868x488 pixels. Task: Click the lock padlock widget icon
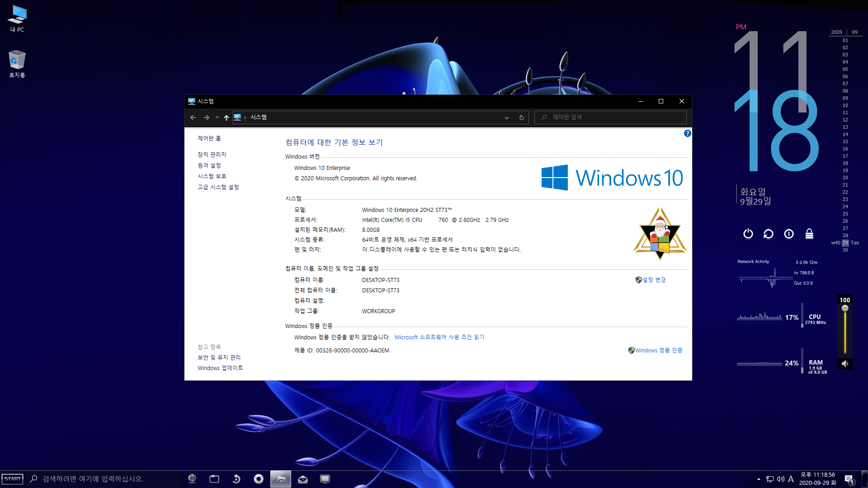tap(809, 234)
